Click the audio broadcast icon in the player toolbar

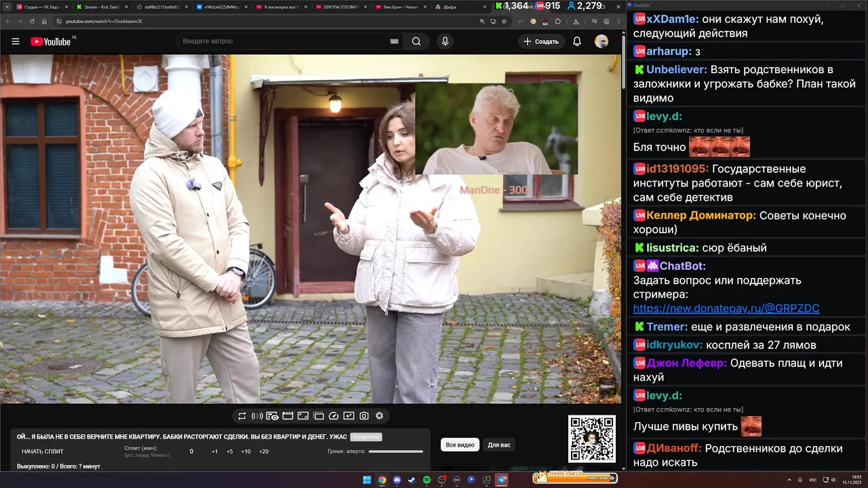[257, 415]
